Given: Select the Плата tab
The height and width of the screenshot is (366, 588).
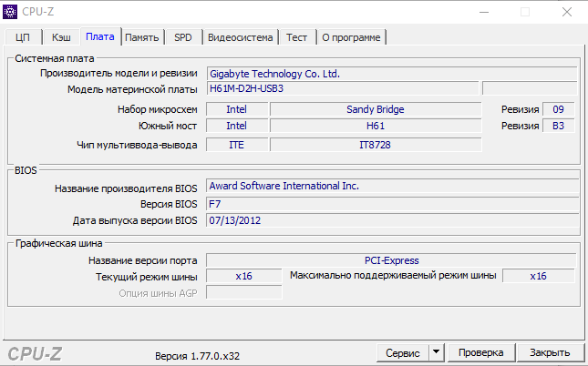Looking at the screenshot, I should [100, 36].
